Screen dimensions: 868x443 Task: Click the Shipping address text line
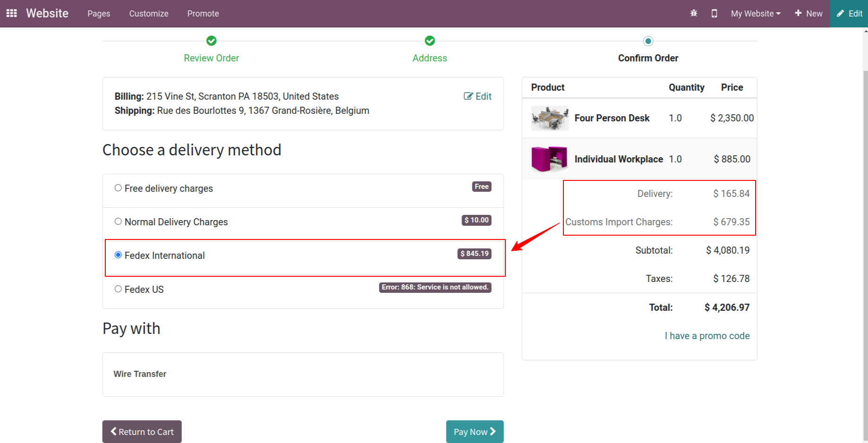click(242, 111)
